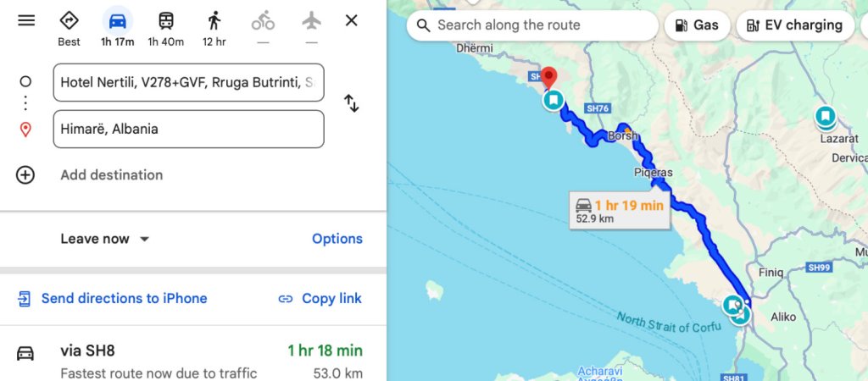Click Search along the route box
Image resolution: width=868 pixels, height=381 pixels.
[x=532, y=25]
